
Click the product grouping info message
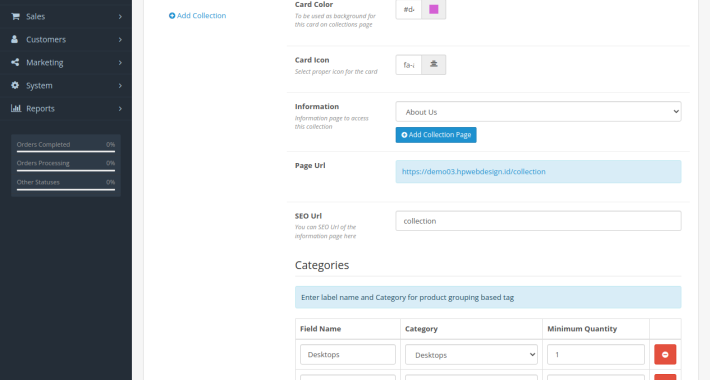488,298
